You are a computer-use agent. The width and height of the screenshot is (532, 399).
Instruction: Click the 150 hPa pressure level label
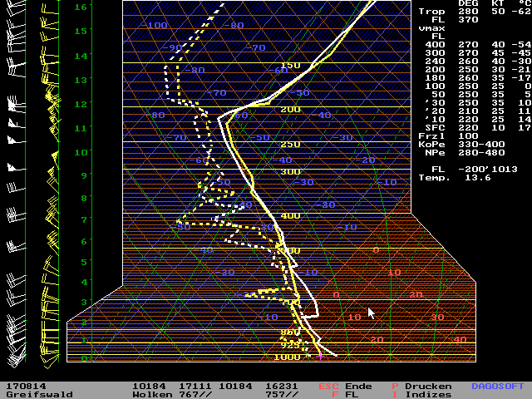[x=289, y=66]
